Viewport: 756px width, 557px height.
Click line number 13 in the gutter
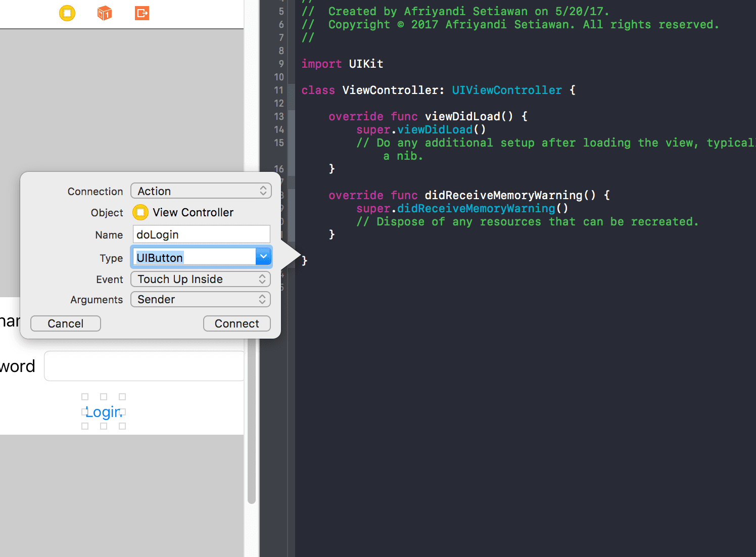tap(279, 116)
